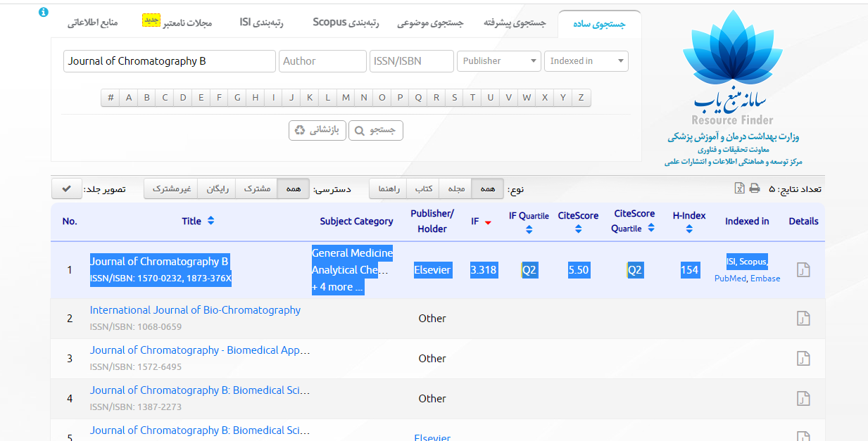
Task: Sort by CiteScore Quartile arrows
Action: [651, 228]
